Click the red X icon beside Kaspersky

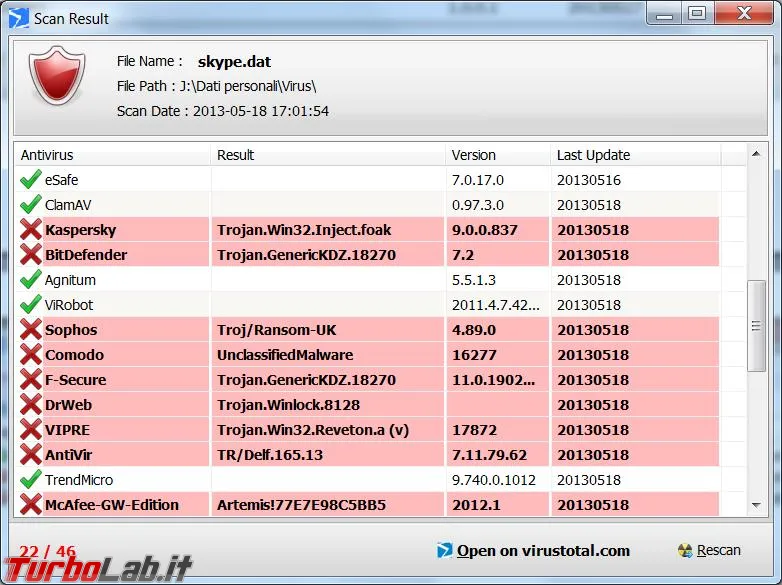point(30,229)
